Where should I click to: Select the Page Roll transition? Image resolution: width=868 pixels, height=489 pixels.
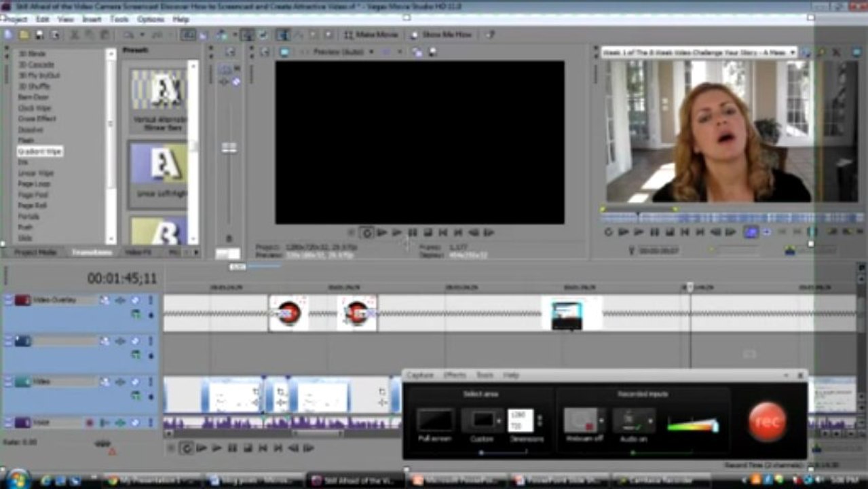point(32,206)
